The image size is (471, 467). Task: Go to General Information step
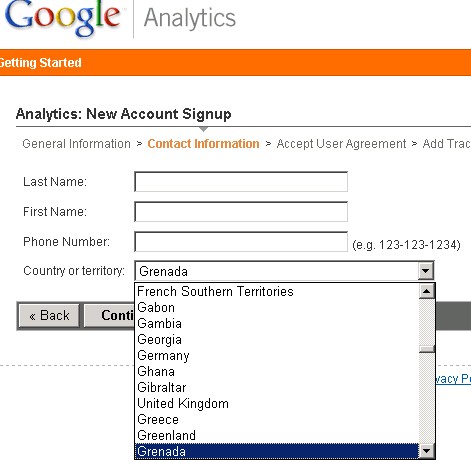point(77,144)
